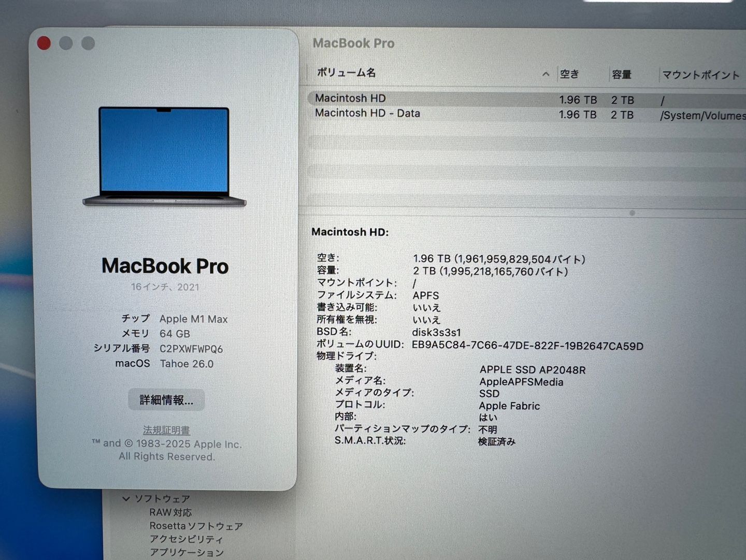Click the MacBook Pro laptop image

pos(165,155)
